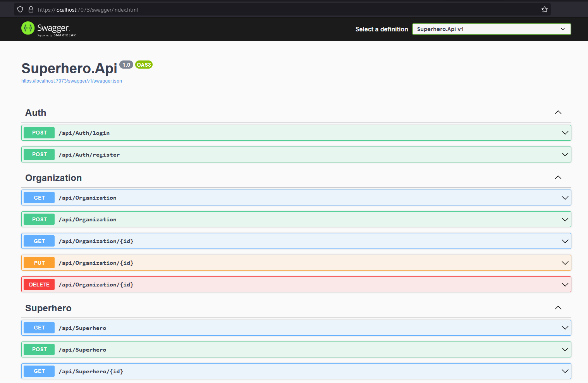The width and height of the screenshot is (588, 383).
Task: Expand the PUT /api/Organization/{id} chevron
Action: point(565,263)
